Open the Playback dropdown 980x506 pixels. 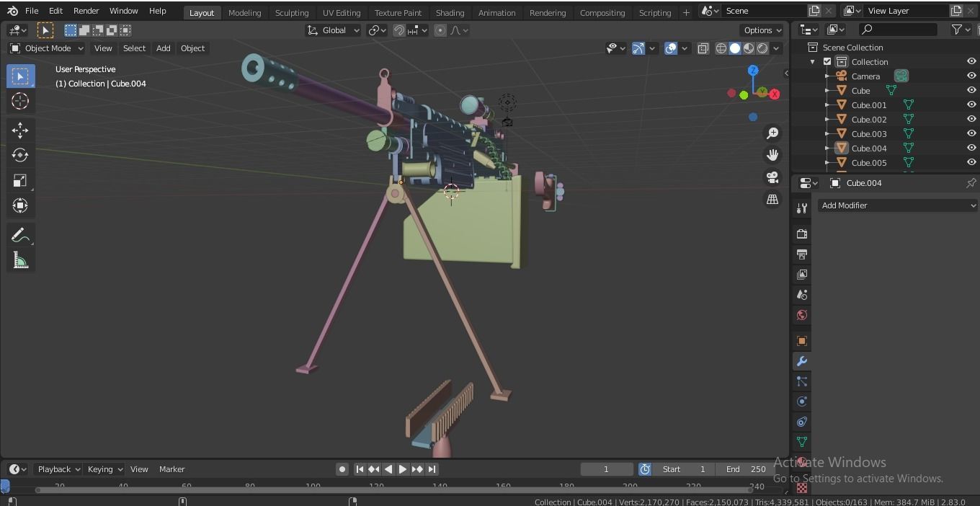click(x=58, y=469)
